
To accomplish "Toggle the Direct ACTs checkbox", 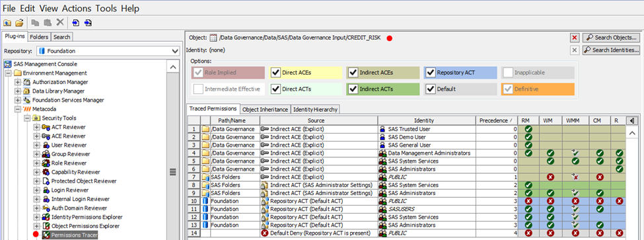I will coord(275,89).
